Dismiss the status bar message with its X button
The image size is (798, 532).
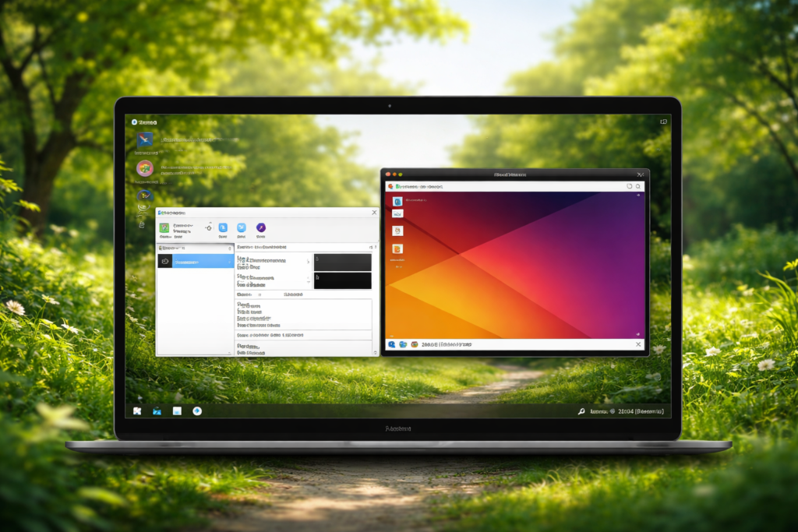point(639,344)
